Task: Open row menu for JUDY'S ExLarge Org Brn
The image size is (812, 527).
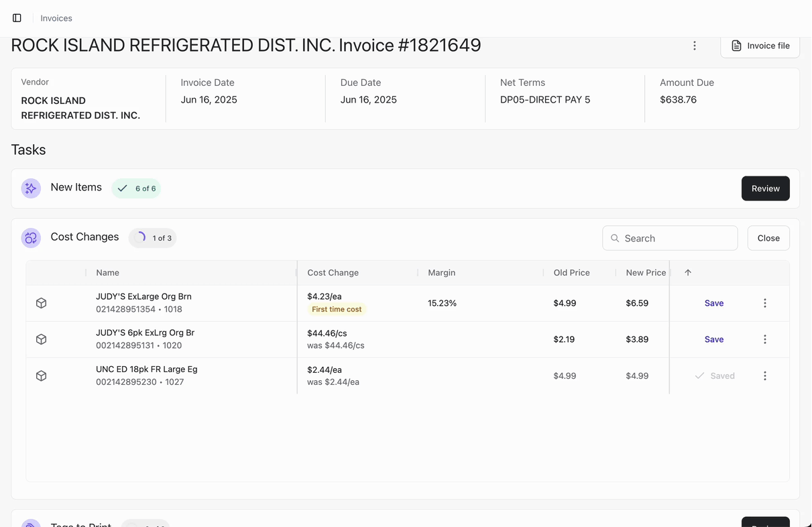Action: tap(765, 303)
